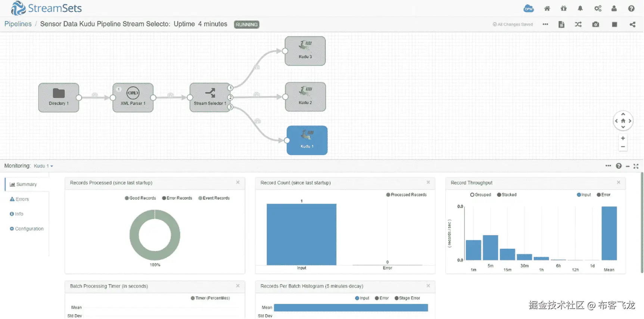Toggle Input series in Record Throughput legend
Screen dimensions: 644x319
584,195
